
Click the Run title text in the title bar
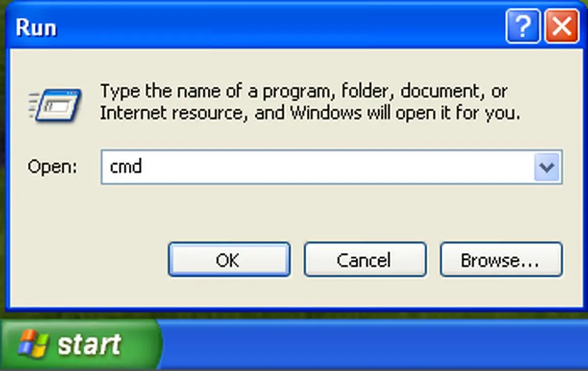36,27
